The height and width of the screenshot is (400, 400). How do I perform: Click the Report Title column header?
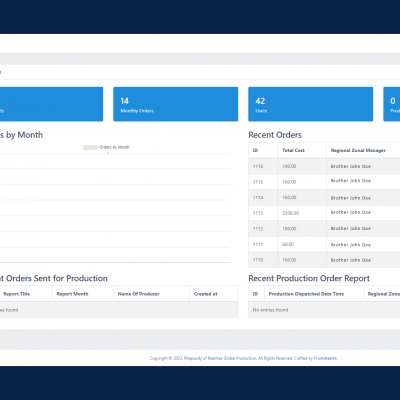click(x=17, y=294)
